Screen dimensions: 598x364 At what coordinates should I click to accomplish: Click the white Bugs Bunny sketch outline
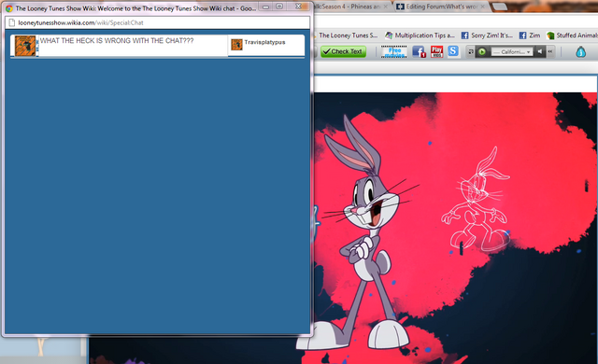[x=476, y=200]
